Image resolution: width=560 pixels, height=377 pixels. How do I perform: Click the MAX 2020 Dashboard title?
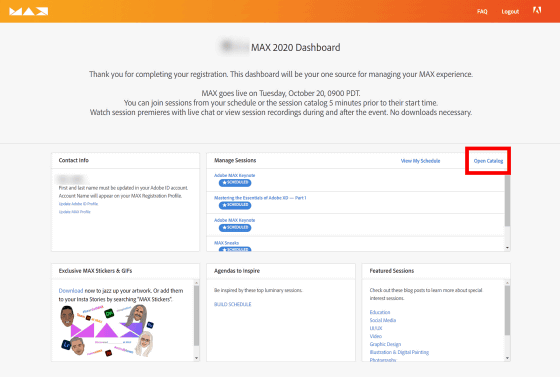pyautogui.click(x=295, y=47)
